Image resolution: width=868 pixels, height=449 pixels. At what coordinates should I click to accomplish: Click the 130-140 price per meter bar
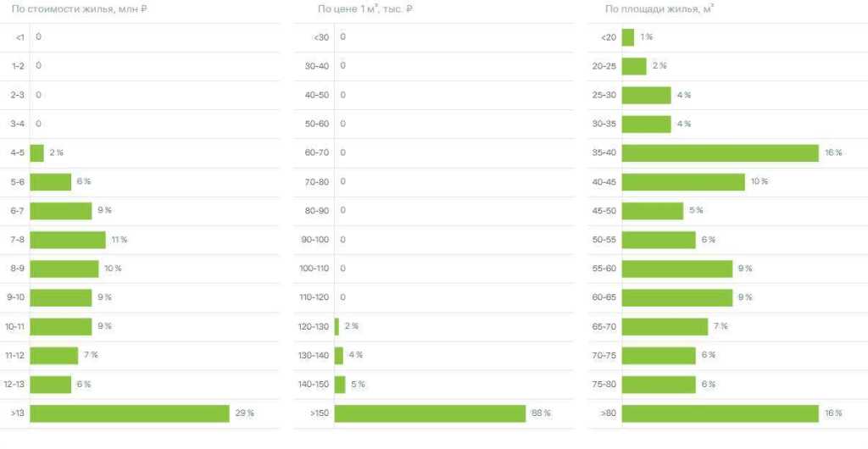pyautogui.click(x=339, y=355)
